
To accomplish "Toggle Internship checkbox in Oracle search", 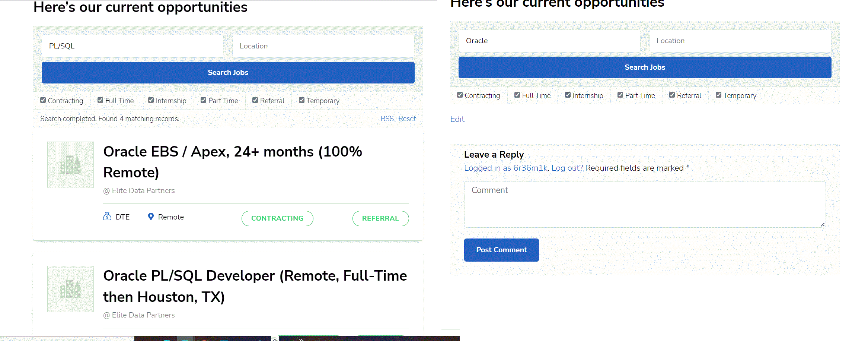I will (568, 95).
